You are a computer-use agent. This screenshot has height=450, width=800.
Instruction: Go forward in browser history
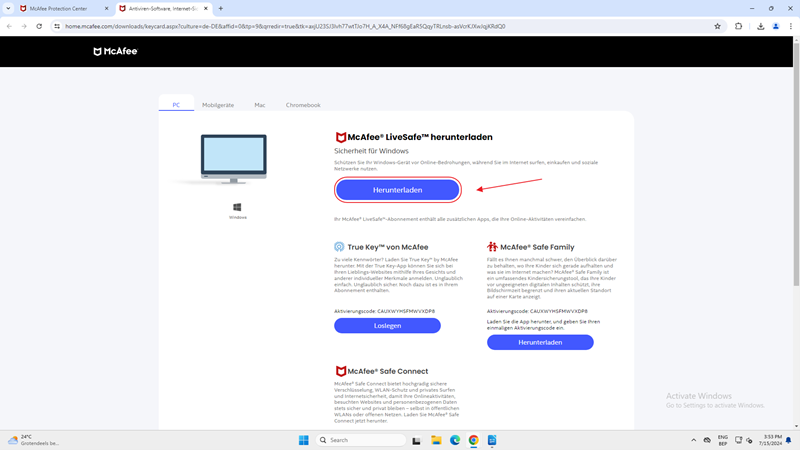tap(24, 26)
